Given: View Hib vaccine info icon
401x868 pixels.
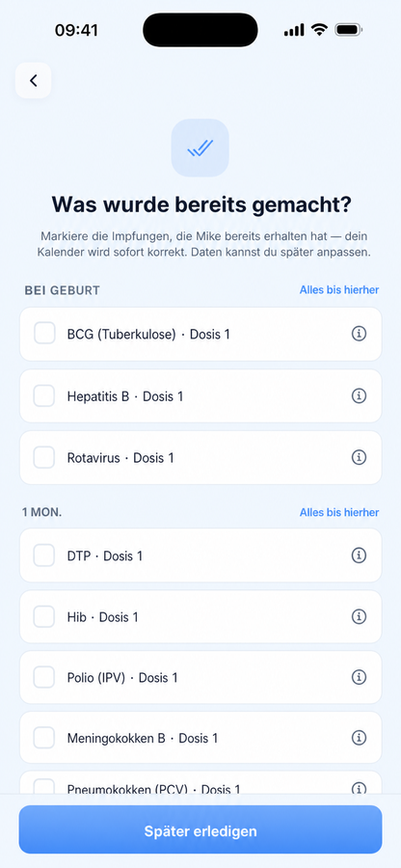Looking at the screenshot, I should click(x=359, y=616).
